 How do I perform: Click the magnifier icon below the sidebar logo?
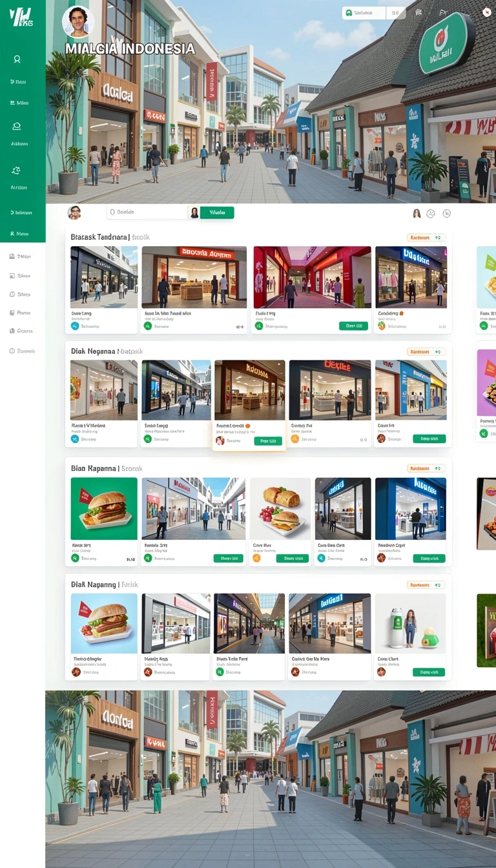click(x=17, y=59)
